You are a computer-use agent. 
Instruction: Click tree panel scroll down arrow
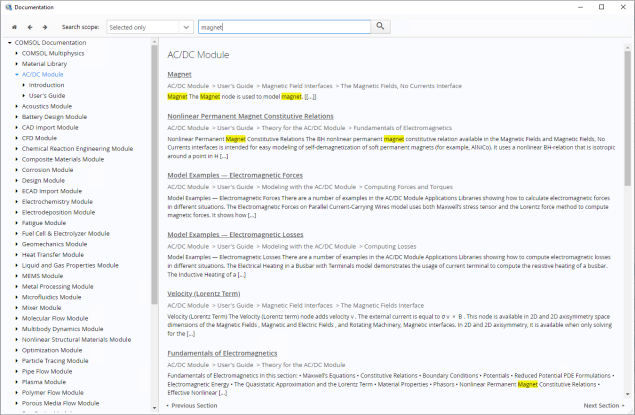coord(154,408)
